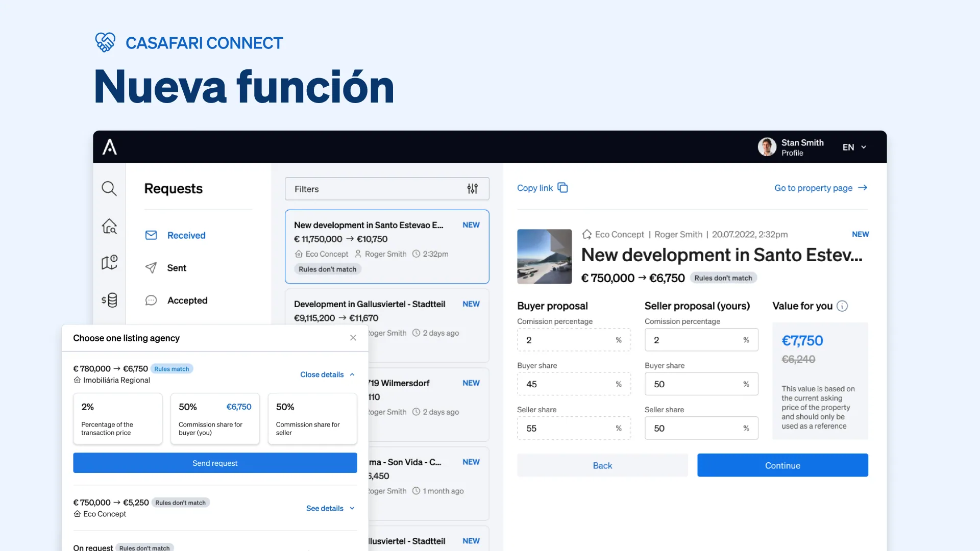
Task: Click the copy icon beside Copy link
Action: click(562, 188)
